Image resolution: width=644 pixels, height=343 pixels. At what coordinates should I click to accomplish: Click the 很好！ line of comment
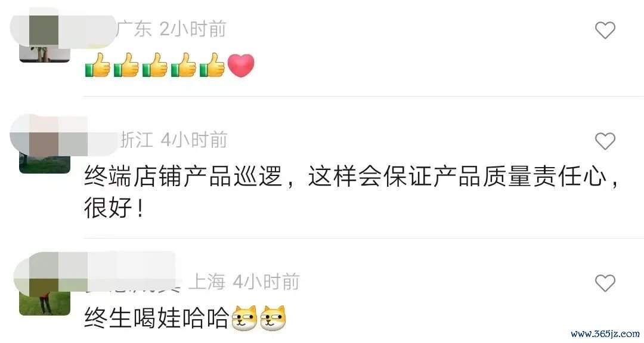[x=114, y=208]
